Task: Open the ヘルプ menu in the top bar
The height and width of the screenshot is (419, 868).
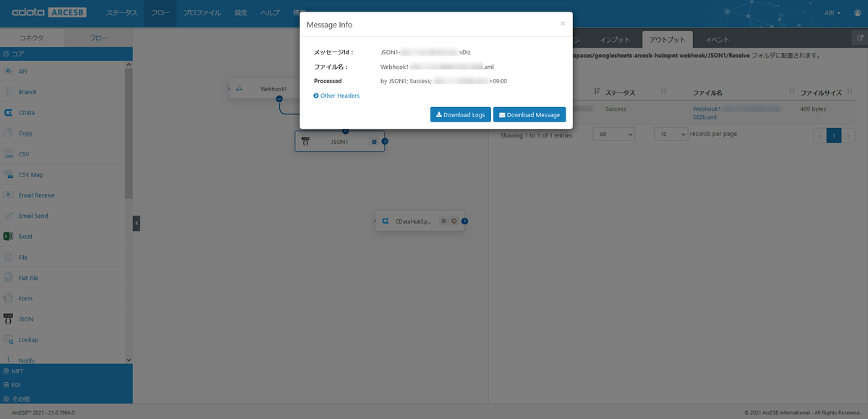Action: click(x=270, y=13)
